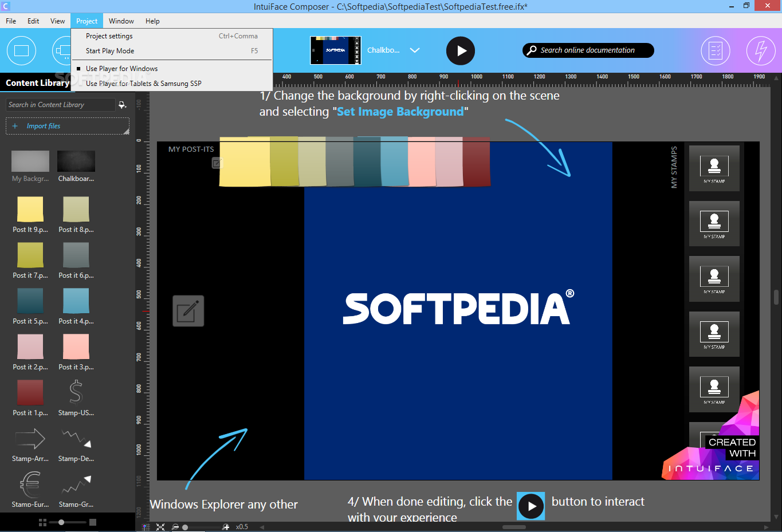Pick the yellow post-it on canvas
Image resolution: width=782 pixels, height=532 pixels.
point(245,161)
